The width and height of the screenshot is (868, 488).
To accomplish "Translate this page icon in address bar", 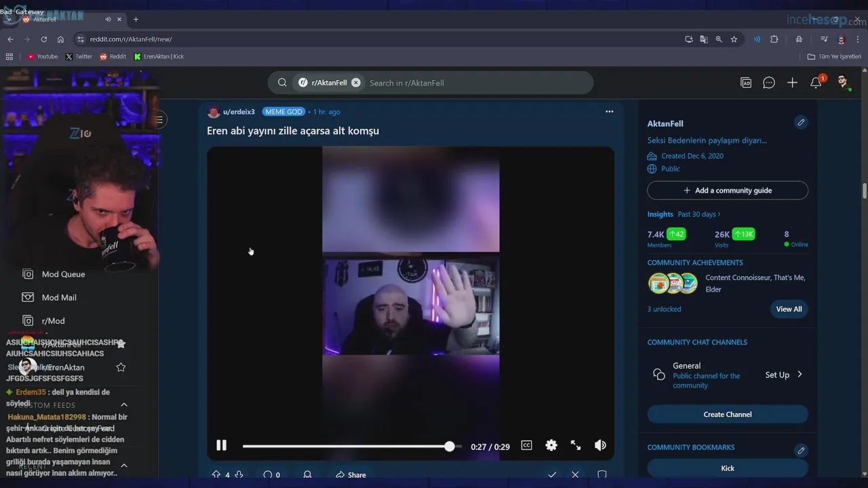I will point(704,39).
